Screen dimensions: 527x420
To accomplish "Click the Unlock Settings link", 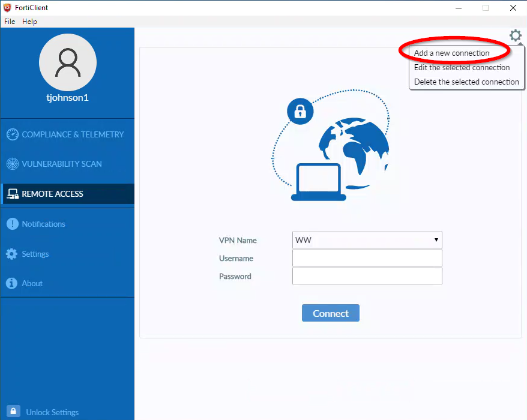I will 52,412.
